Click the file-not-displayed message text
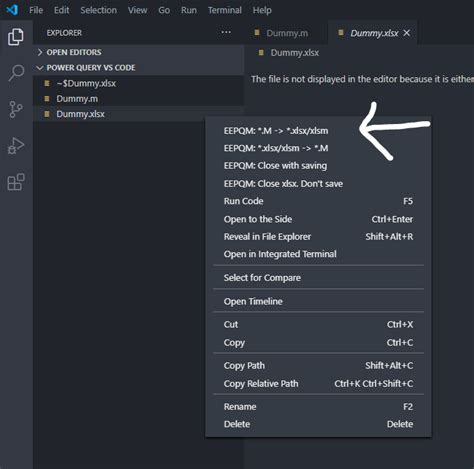Viewport: 474px width, 469px height. pyautogui.click(x=362, y=79)
